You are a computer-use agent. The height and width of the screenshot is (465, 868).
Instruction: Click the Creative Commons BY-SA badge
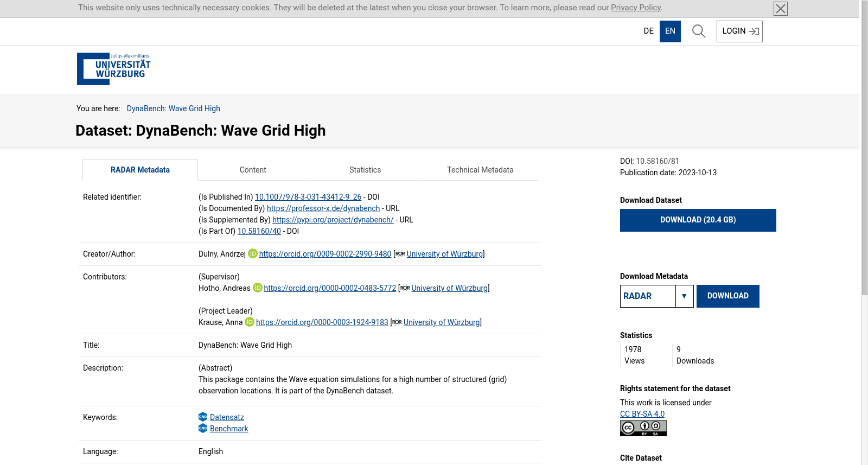[643, 428]
